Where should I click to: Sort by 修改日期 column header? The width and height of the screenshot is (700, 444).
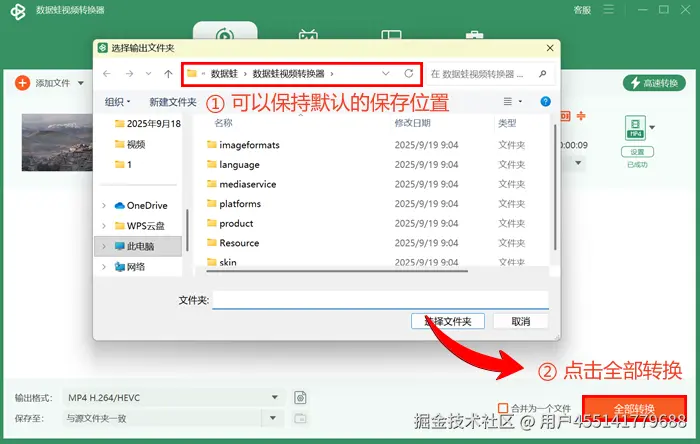(412, 123)
